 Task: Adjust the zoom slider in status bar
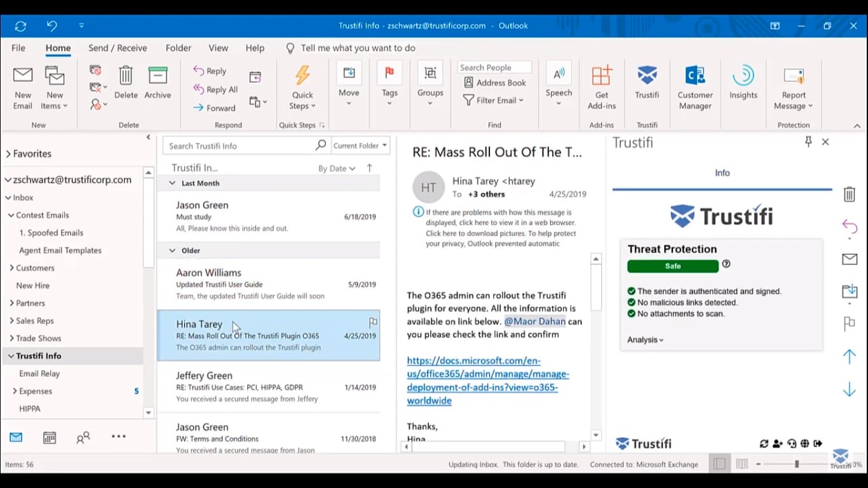click(x=796, y=464)
